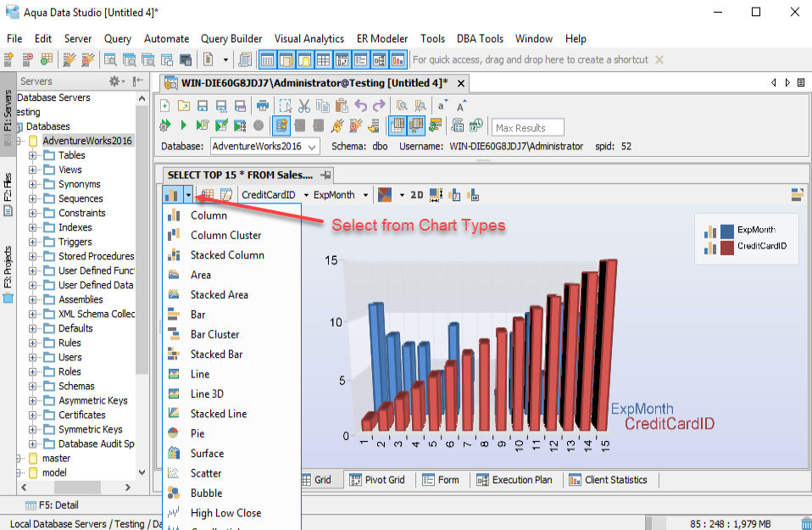The height and width of the screenshot is (530, 812).
Task: Toggle the CreditCardID series in chart legend
Action: (745, 246)
